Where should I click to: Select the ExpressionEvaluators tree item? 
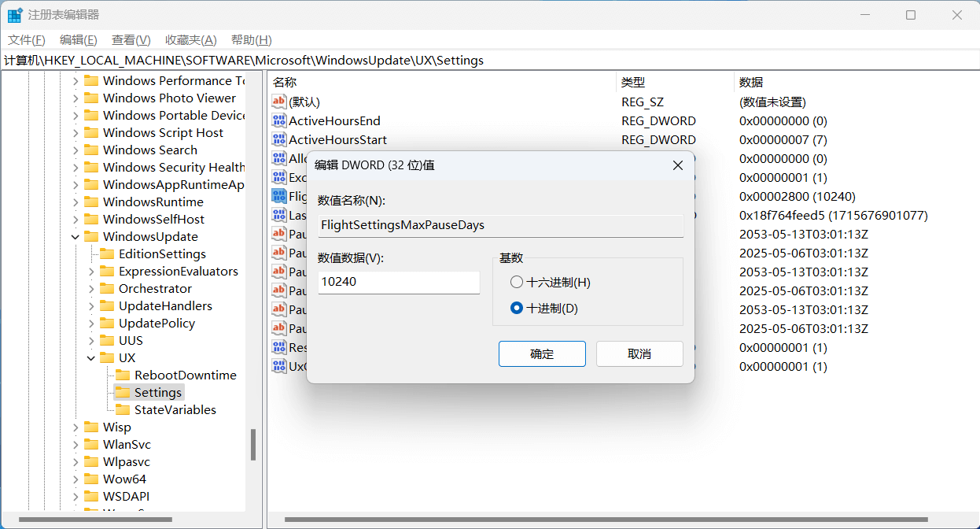[179, 271]
